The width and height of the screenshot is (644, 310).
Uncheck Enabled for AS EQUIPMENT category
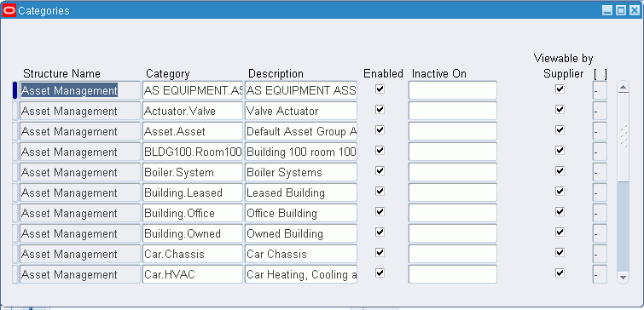[x=380, y=89]
